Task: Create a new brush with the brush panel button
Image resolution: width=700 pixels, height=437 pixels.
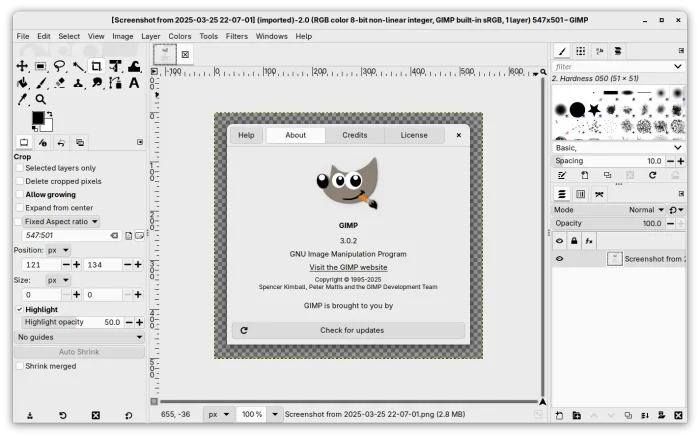Action: tap(584, 175)
